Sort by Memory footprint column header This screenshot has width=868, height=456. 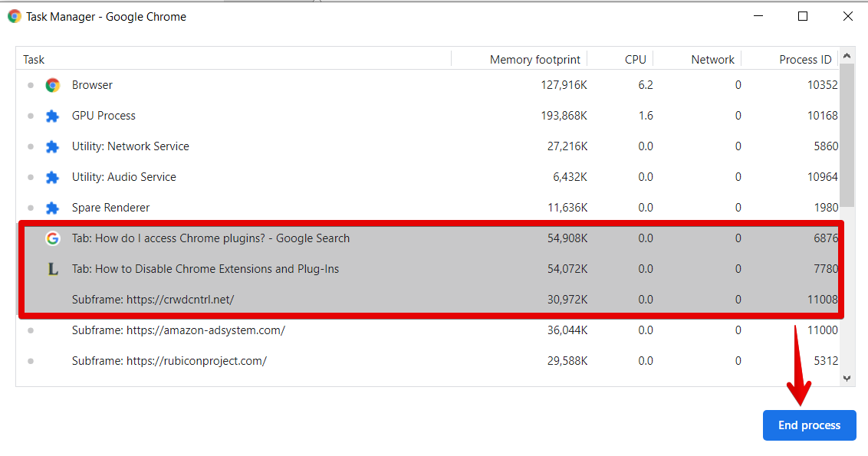coord(536,59)
